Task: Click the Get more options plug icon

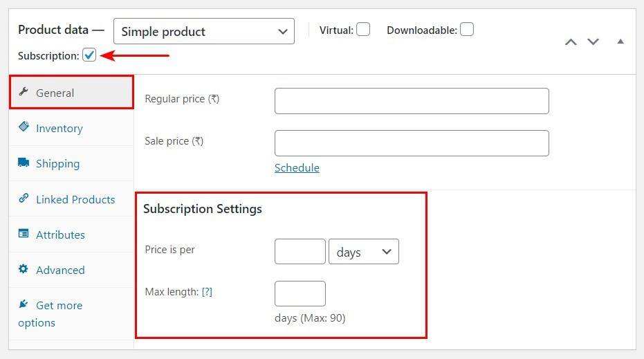Action: (x=24, y=304)
